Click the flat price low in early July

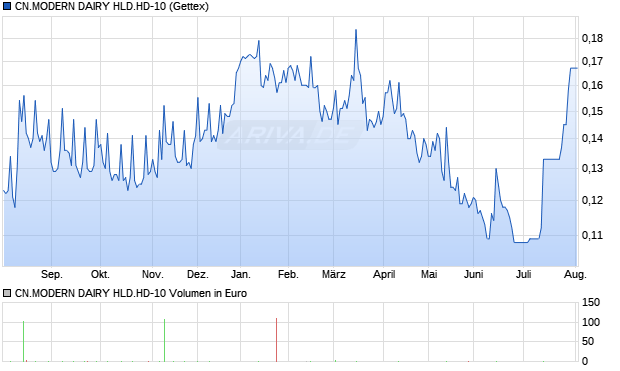tap(521, 242)
